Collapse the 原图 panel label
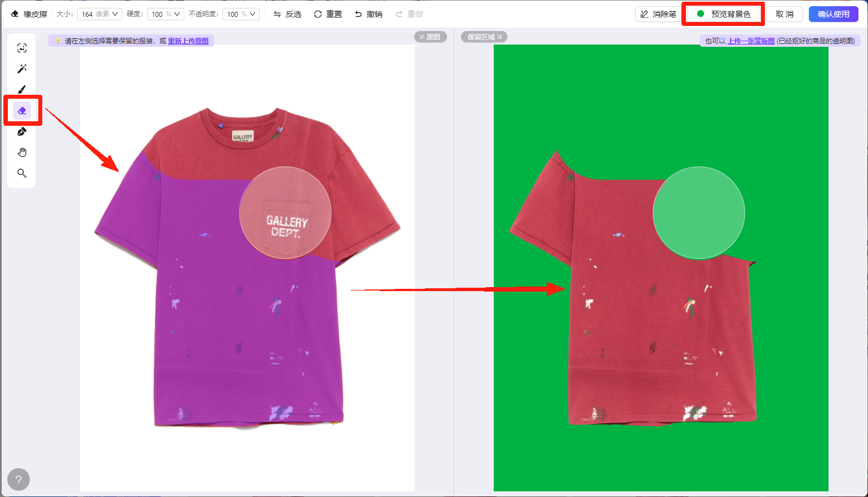The height and width of the screenshot is (497, 868). pyautogui.click(x=431, y=37)
